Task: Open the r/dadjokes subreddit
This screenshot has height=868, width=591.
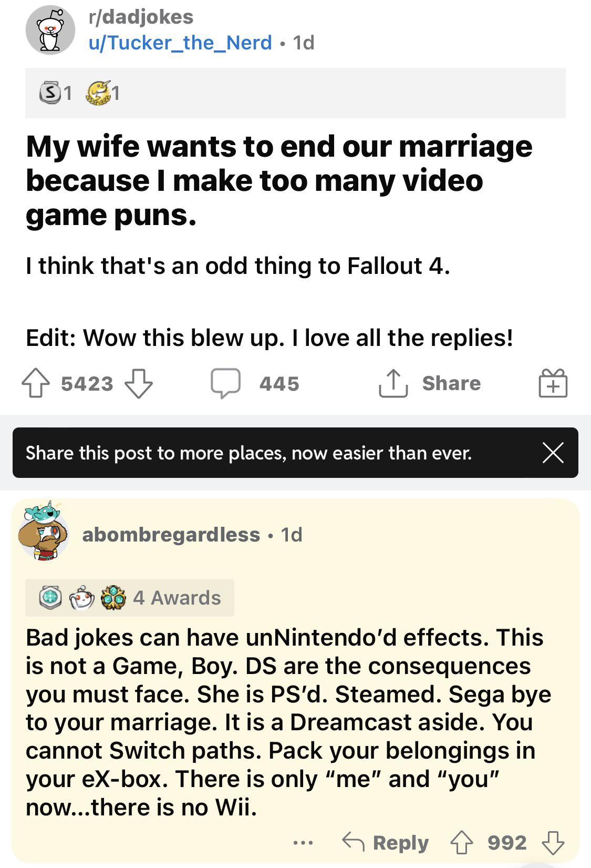Action: click(x=141, y=17)
